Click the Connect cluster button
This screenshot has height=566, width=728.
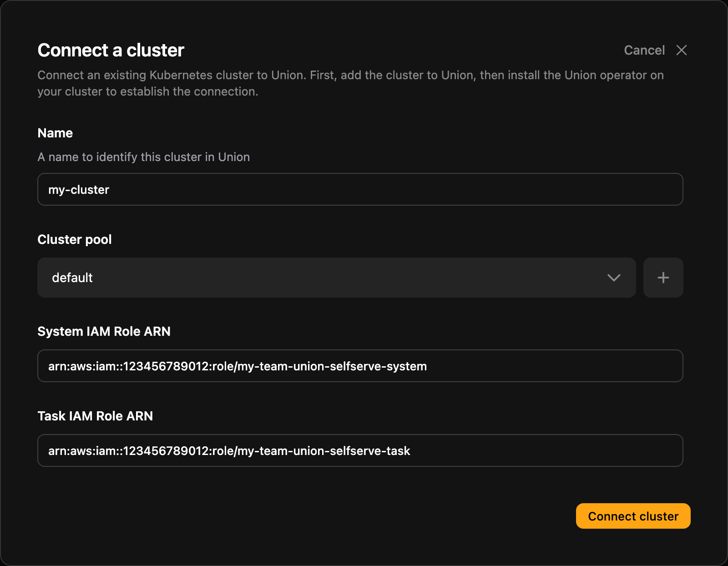point(633,516)
